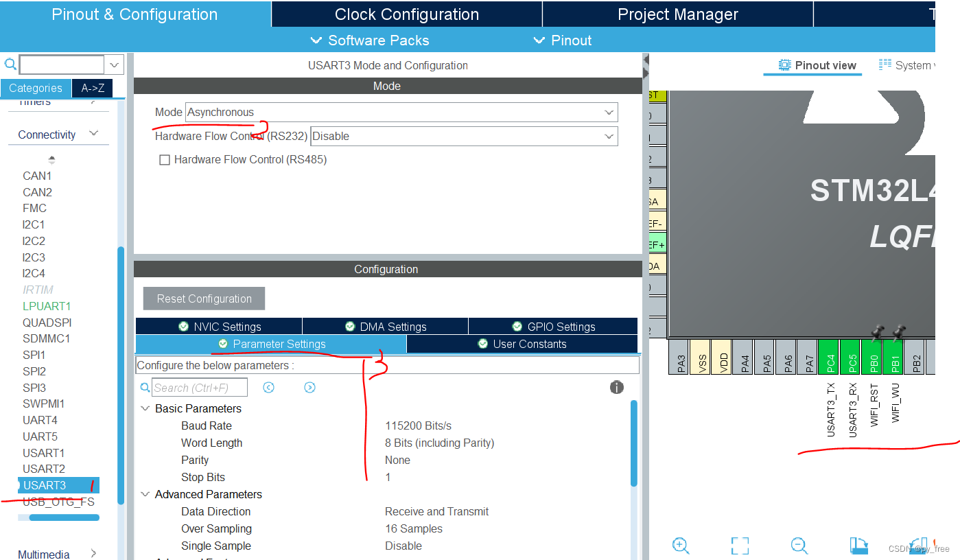Click the parameter search magnifier icon
Screen dimensions: 960x560
[x=145, y=388]
